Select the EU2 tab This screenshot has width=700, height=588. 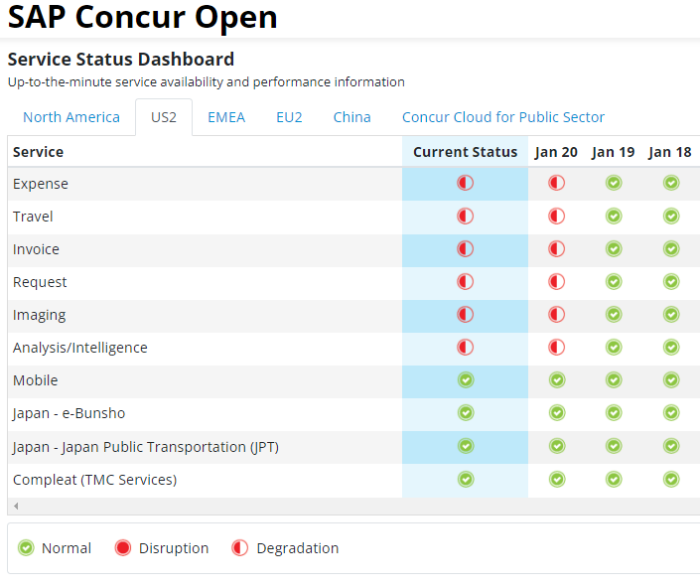pyautogui.click(x=289, y=117)
